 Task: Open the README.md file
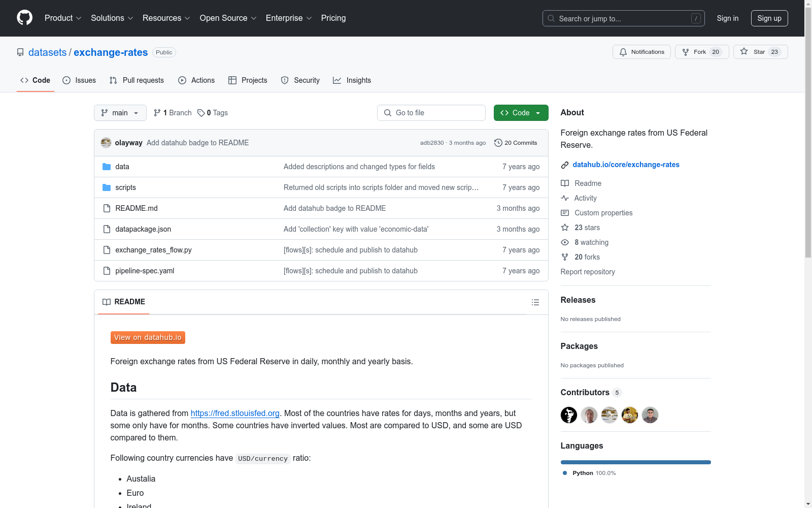tap(137, 208)
